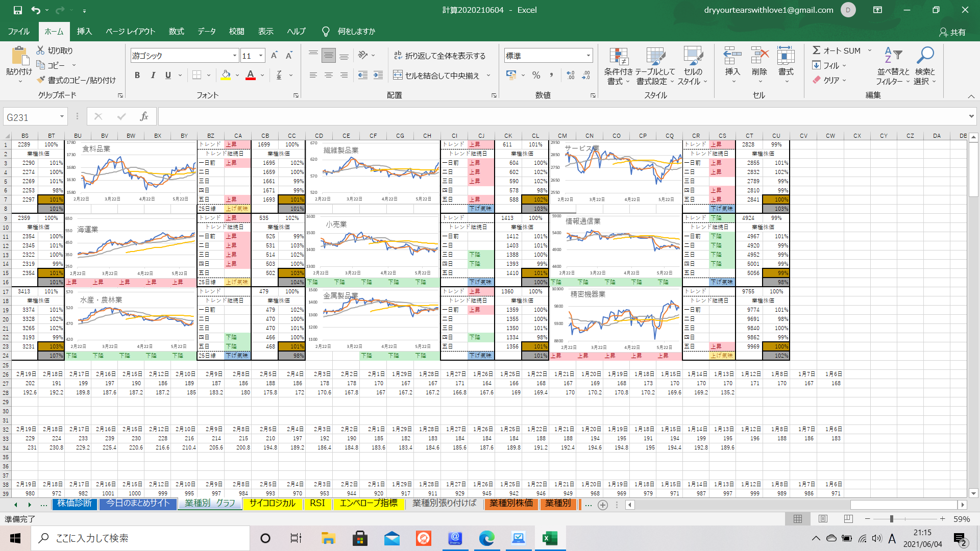Screen dimensions: 980x551
Task: Open the 数式 ribbon tab
Action: point(176,31)
